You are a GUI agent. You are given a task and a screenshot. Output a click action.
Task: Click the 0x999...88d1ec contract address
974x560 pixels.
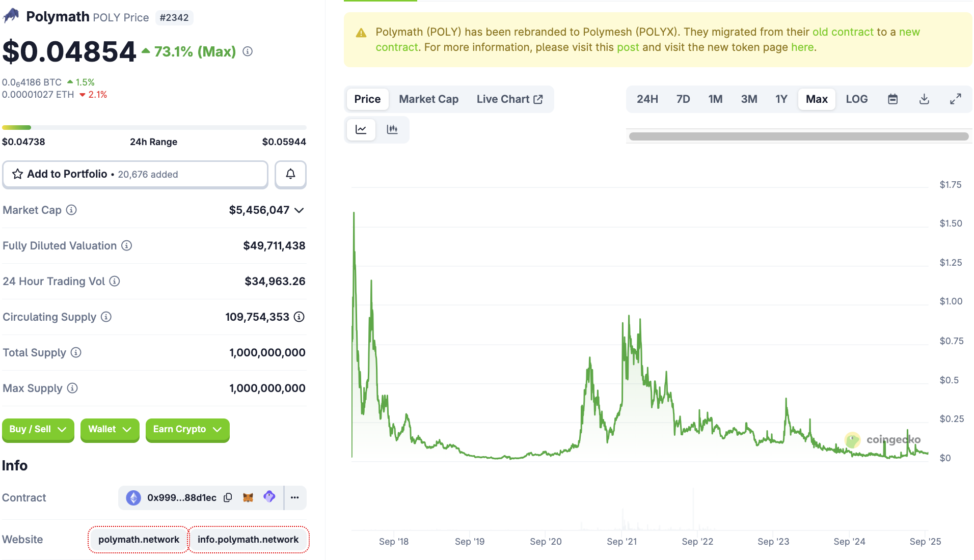[181, 498]
